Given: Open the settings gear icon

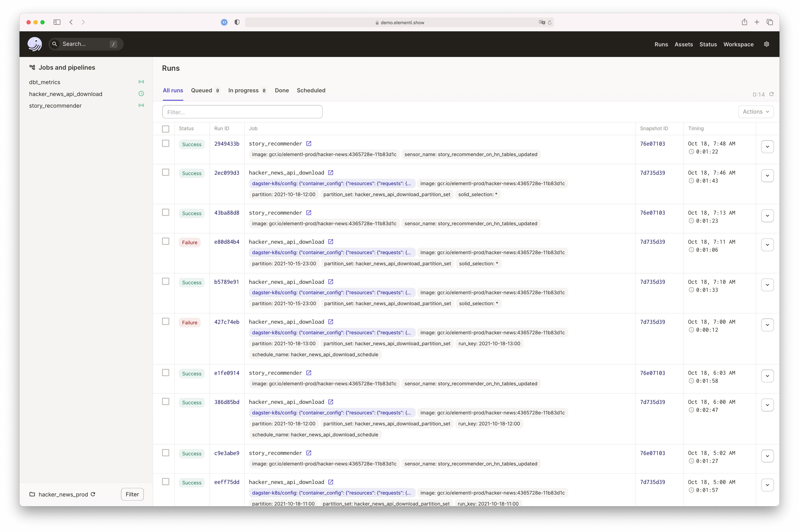Looking at the screenshot, I should pyautogui.click(x=766, y=44).
